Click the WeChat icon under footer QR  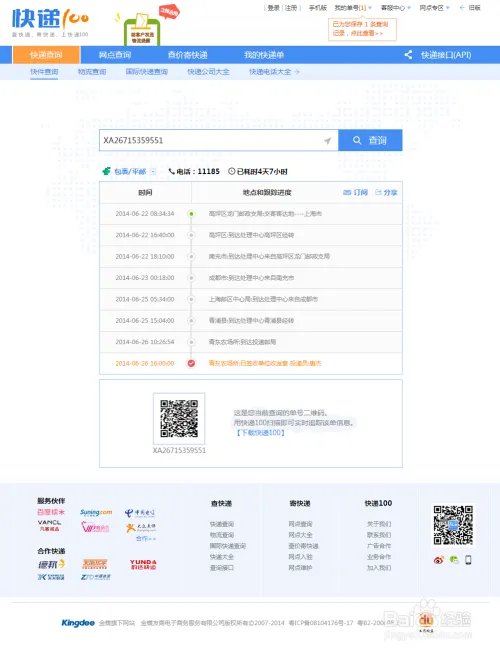(x=454, y=560)
